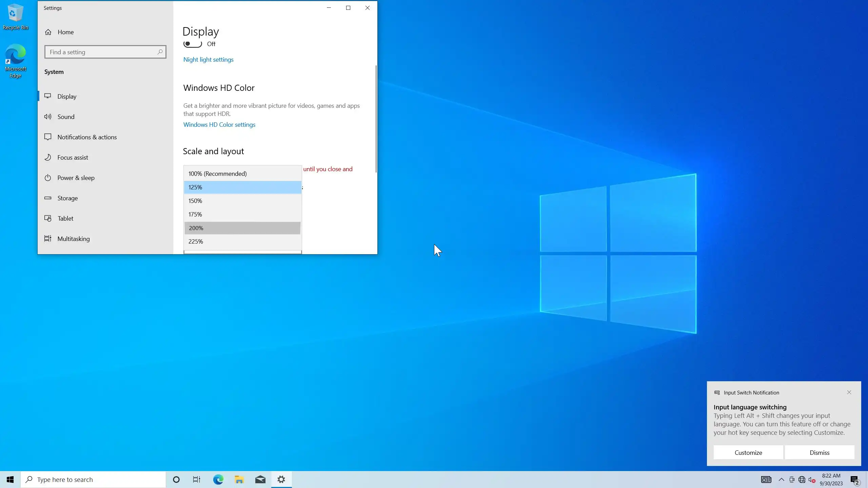Image resolution: width=868 pixels, height=488 pixels.
Task: Click the Cortana circle icon
Action: coord(176,480)
